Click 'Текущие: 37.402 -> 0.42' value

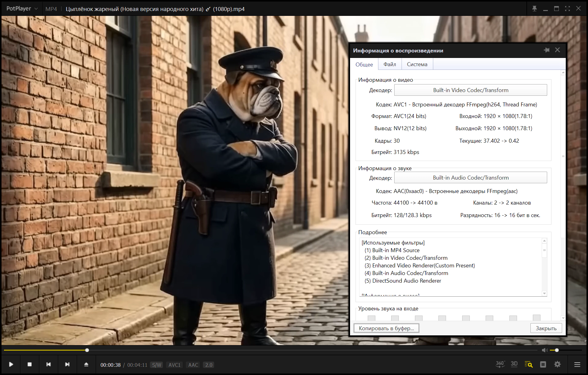coord(489,141)
